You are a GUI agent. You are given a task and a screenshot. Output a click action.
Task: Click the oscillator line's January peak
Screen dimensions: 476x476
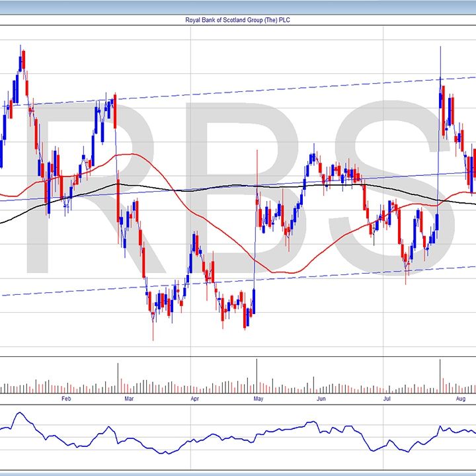[20, 414]
